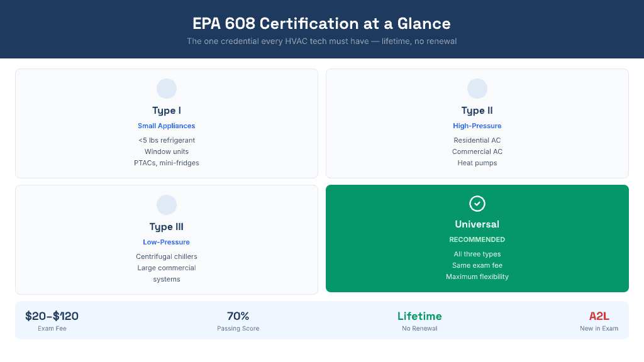The height and width of the screenshot is (362, 644).
Task: Click the 70% passing score indicator
Action: coord(238,316)
